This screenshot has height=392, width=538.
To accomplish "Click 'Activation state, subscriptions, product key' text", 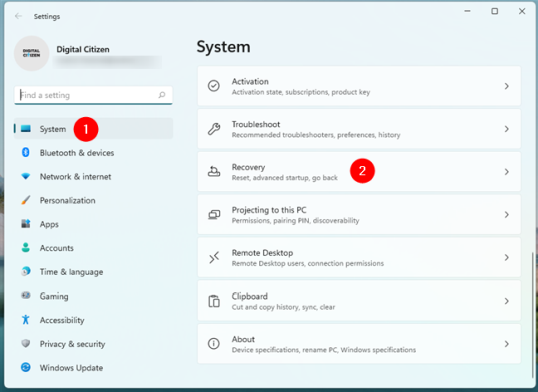I will click(301, 92).
